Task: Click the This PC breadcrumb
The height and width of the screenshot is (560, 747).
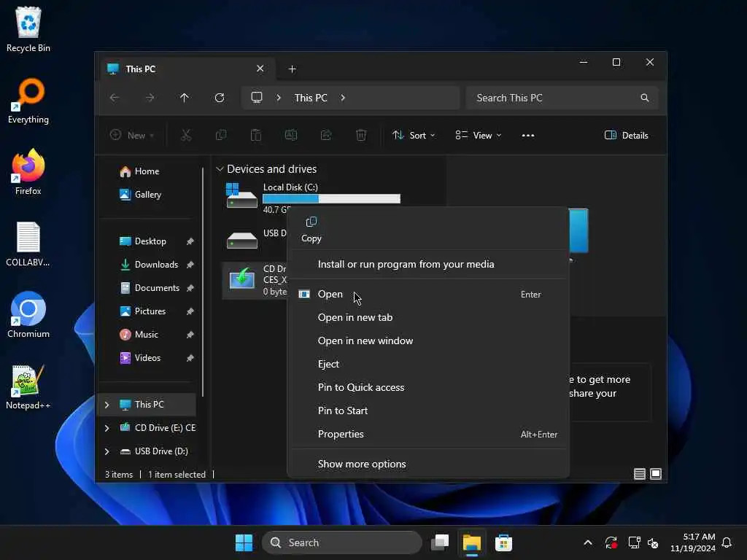Action: (x=311, y=98)
